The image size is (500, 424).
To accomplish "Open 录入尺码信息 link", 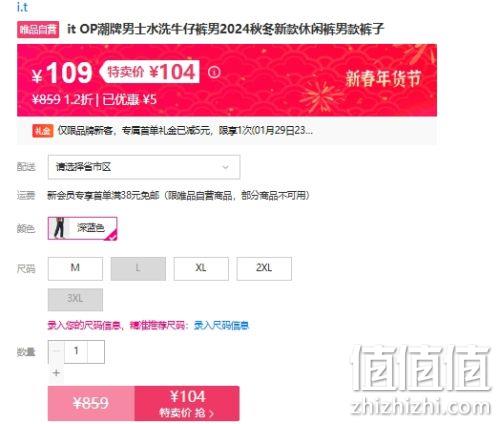I will [221, 325].
